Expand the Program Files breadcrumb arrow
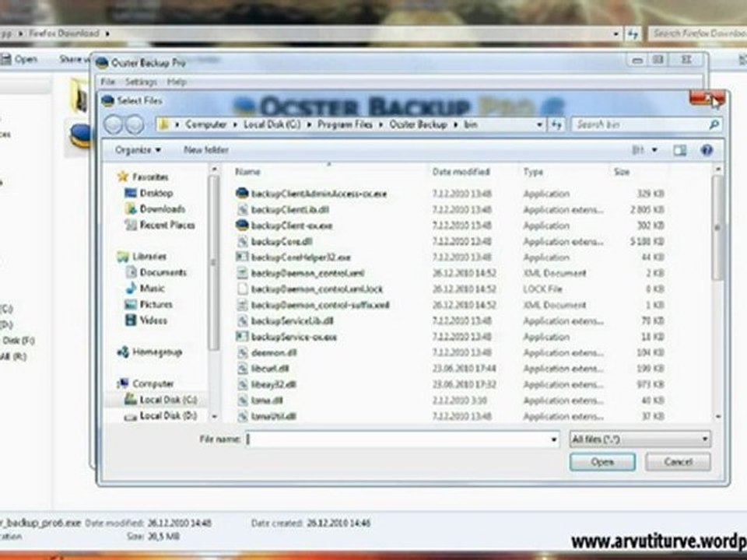The width and height of the screenshot is (747, 560). click(x=381, y=124)
